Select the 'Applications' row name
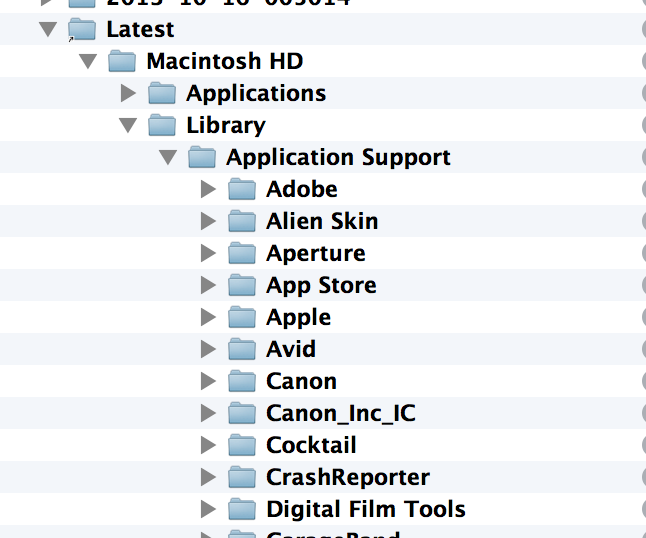Image resolution: width=646 pixels, height=538 pixels. point(256,94)
